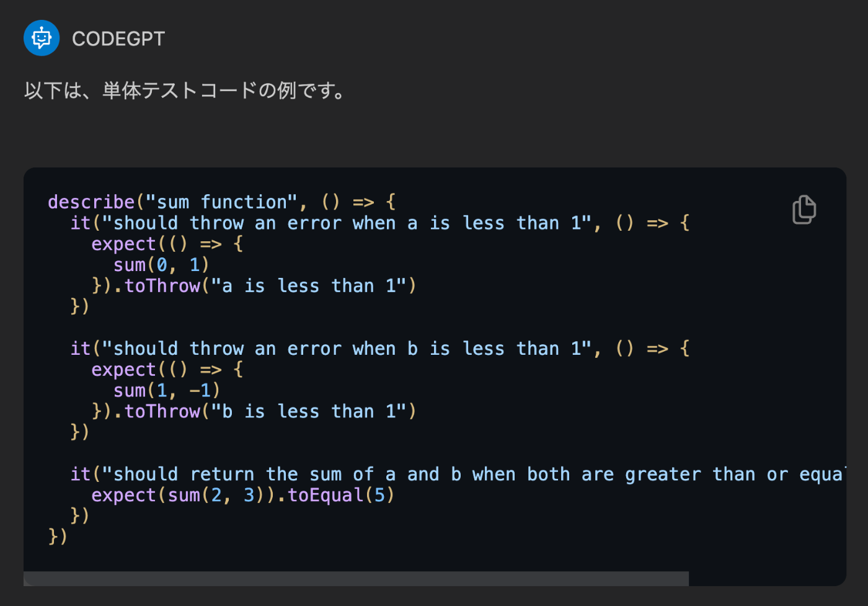This screenshot has height=606, width=868.
Task: Click the word toEqual in last test
Action: (x=325, y=495)
